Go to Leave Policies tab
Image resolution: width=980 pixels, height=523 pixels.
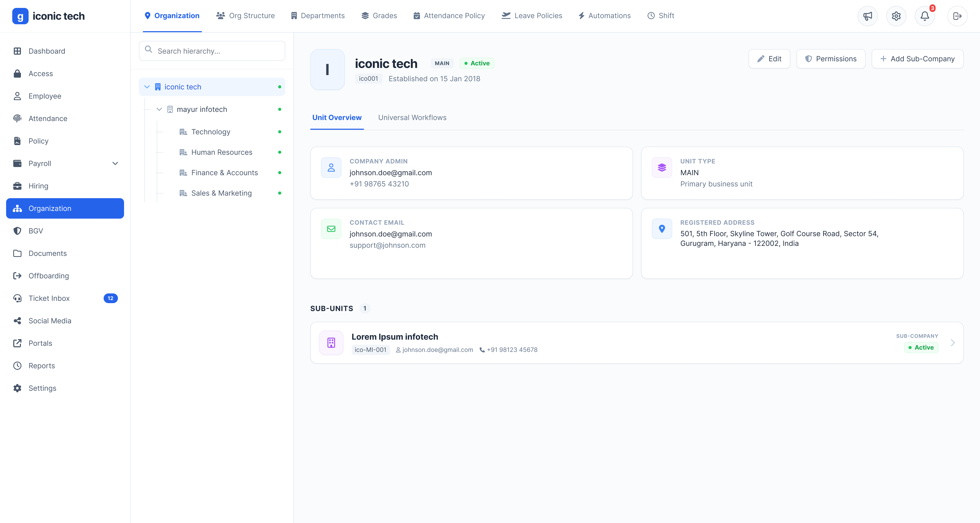coord(531,16)
